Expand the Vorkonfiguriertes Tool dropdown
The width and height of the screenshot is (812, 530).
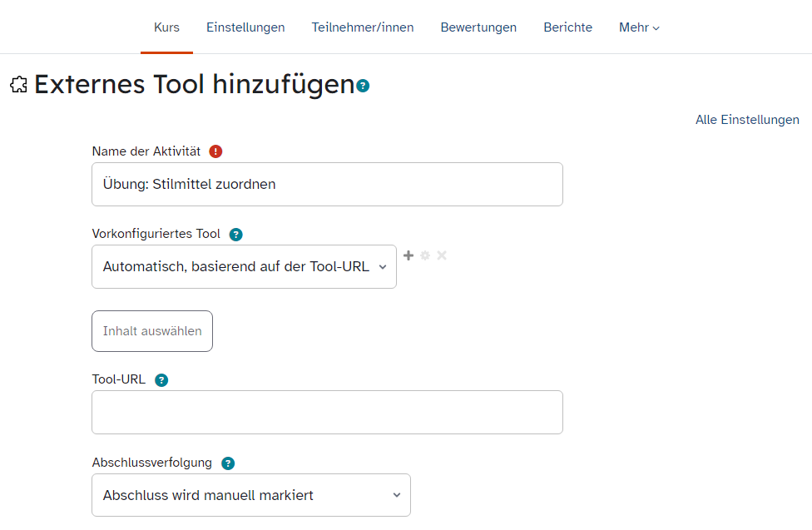point(244,267)
